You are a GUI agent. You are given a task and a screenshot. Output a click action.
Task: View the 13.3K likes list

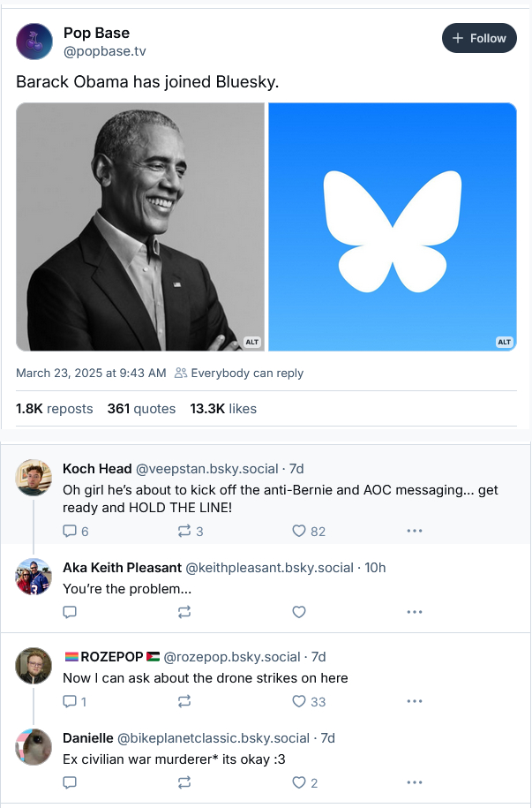coord(223,409)
